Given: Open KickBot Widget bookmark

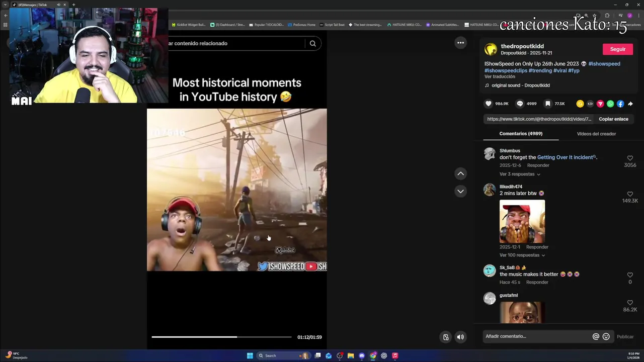Looking at the screenshot, I should point(189,25).
